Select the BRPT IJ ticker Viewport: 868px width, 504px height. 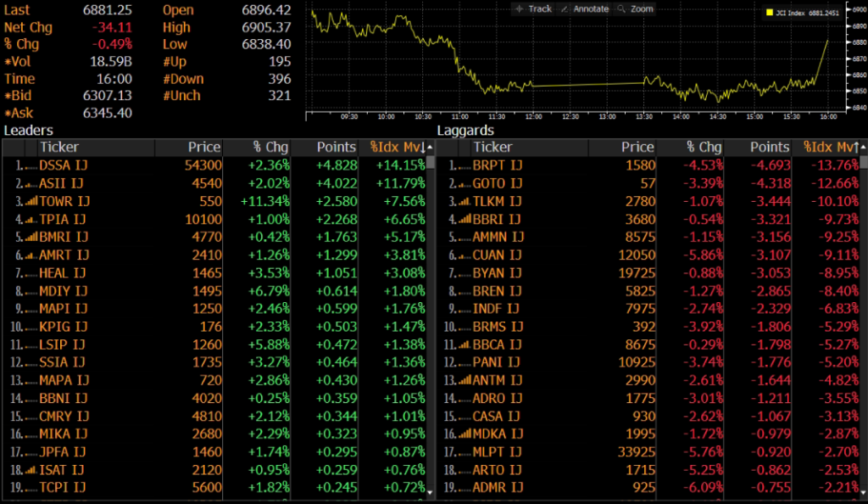coord(497,165)
